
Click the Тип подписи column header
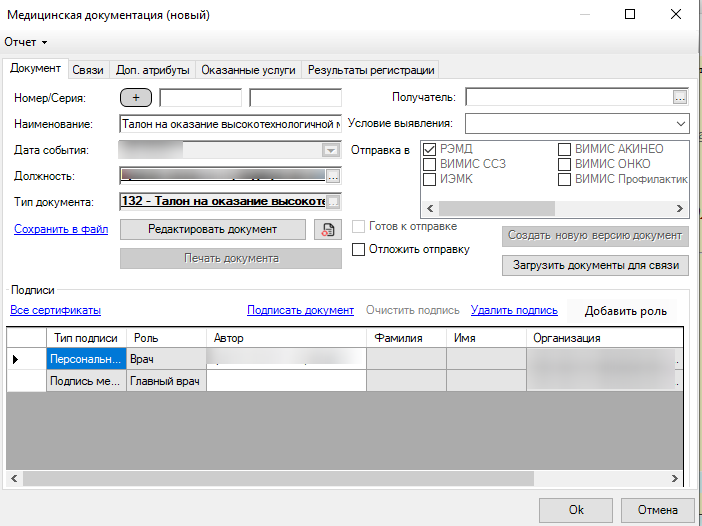click(x=86, y=338)
